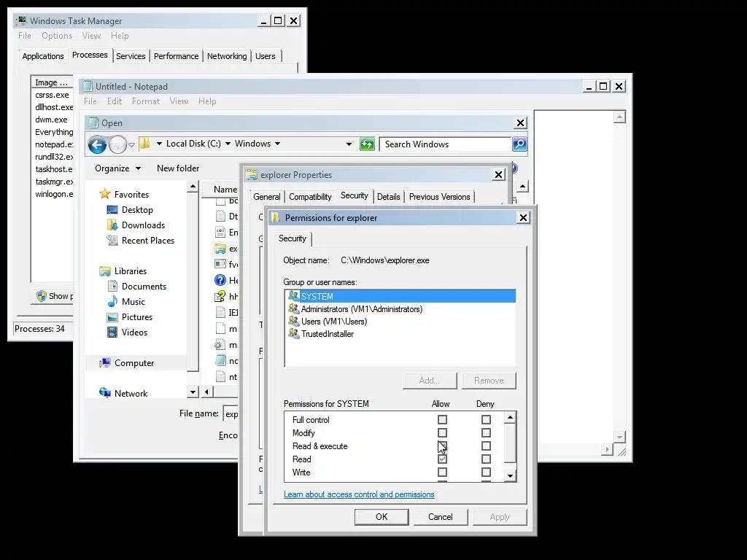The width and height of the screenshot is (747, 560).
Task: Open Learn about access control and permissions link
Action: coord(359,494)
